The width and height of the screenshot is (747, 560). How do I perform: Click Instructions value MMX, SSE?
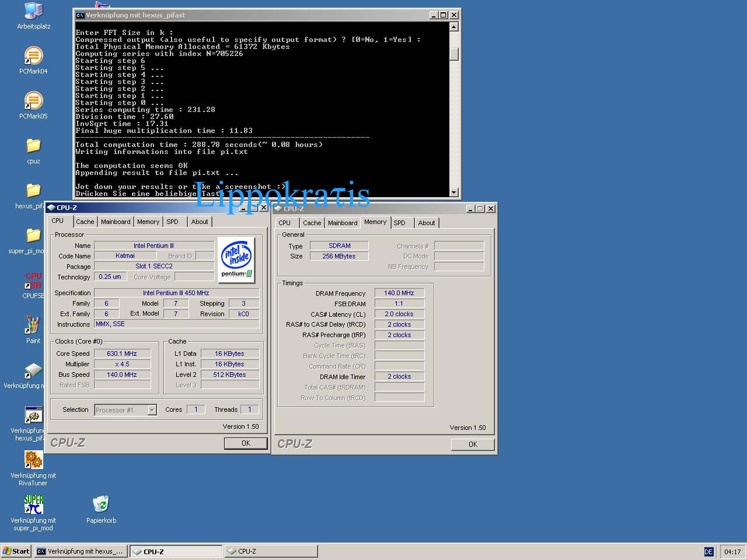[x=176, y=324]
